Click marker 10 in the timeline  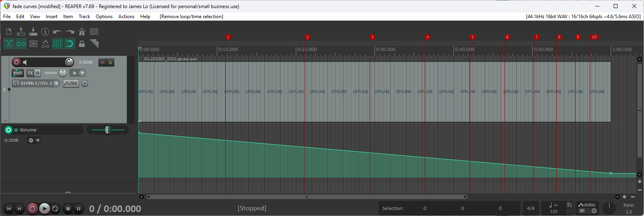tap(594, 37)
